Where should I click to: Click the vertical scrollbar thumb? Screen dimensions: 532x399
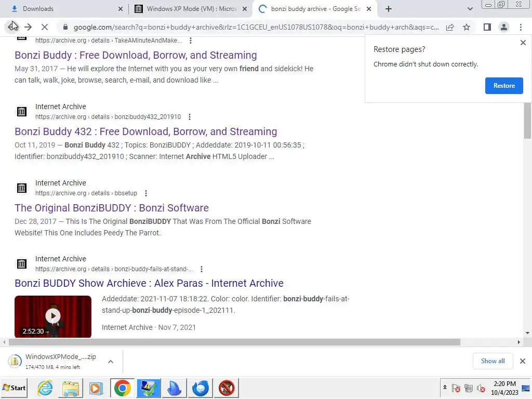point(527,119)
